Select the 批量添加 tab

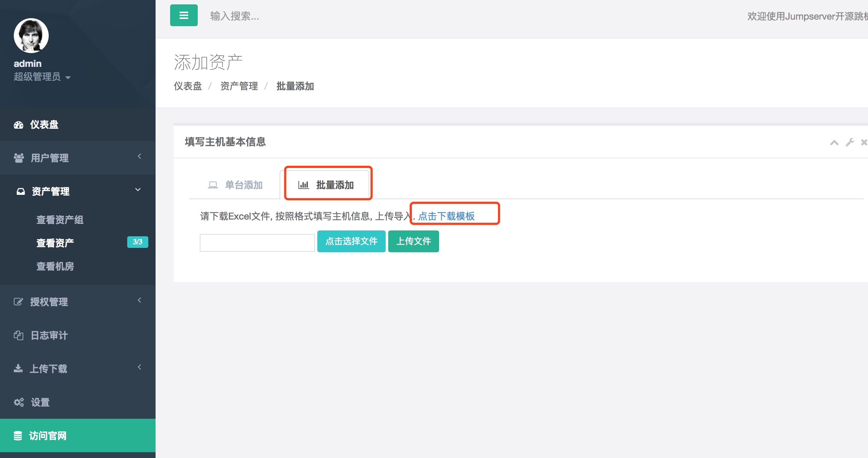[334, 185]
